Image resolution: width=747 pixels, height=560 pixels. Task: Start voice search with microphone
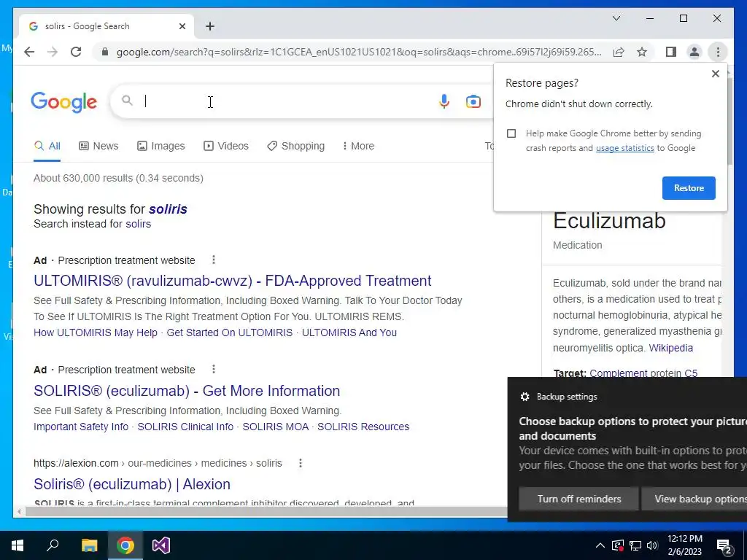444,101
